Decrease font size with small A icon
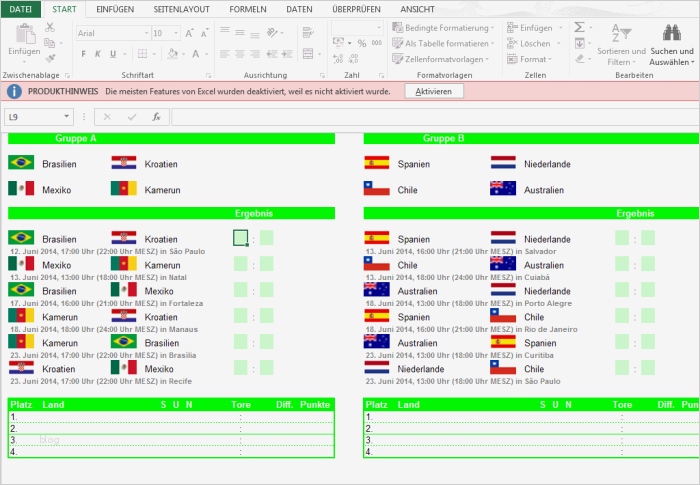 pos(204,33)
